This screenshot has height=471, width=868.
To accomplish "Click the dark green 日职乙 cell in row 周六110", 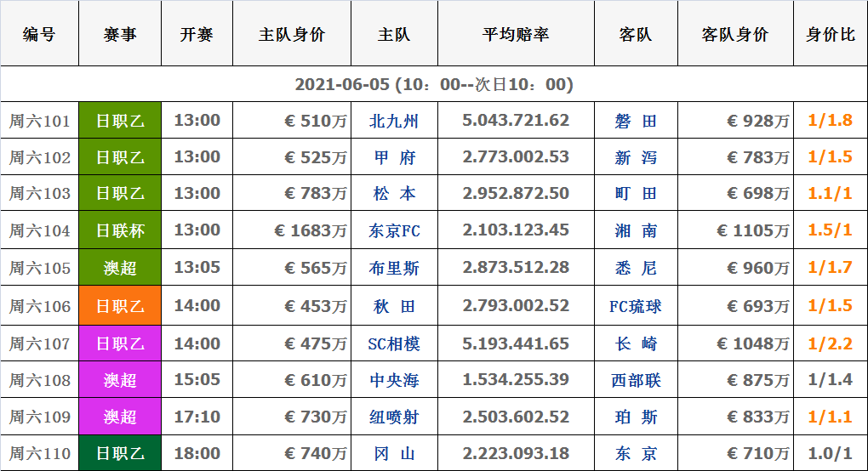I will 120,454.
